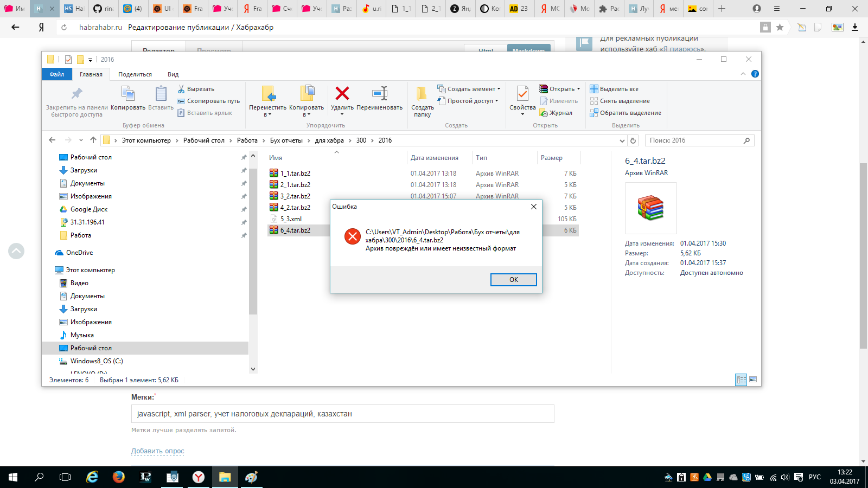Click Снять выделение in the ribbon

click(620, 101)
